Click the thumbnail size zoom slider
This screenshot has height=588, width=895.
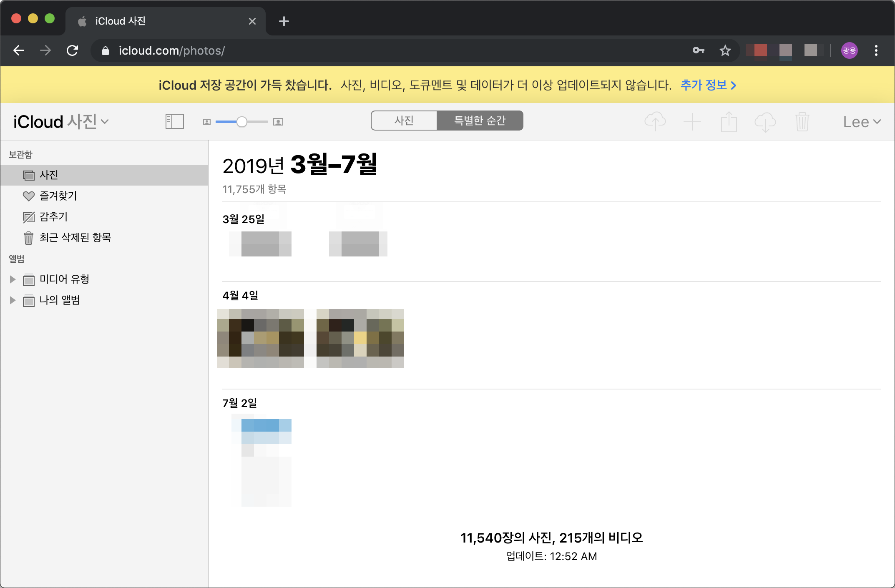point(242,122)
